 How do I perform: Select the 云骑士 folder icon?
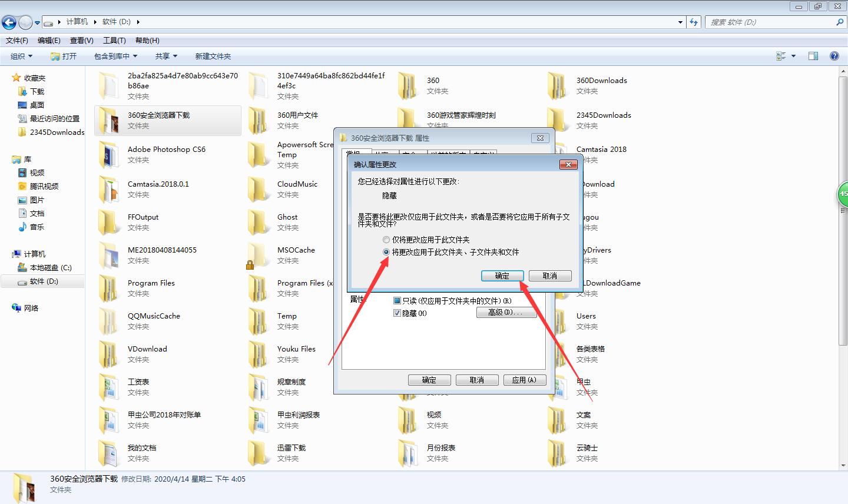coord(557,453)
